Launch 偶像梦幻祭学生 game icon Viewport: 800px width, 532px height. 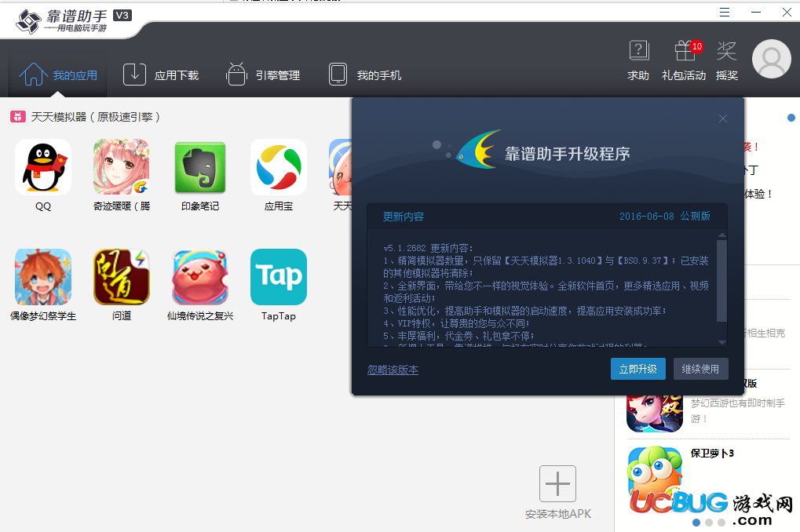point(43,277)
